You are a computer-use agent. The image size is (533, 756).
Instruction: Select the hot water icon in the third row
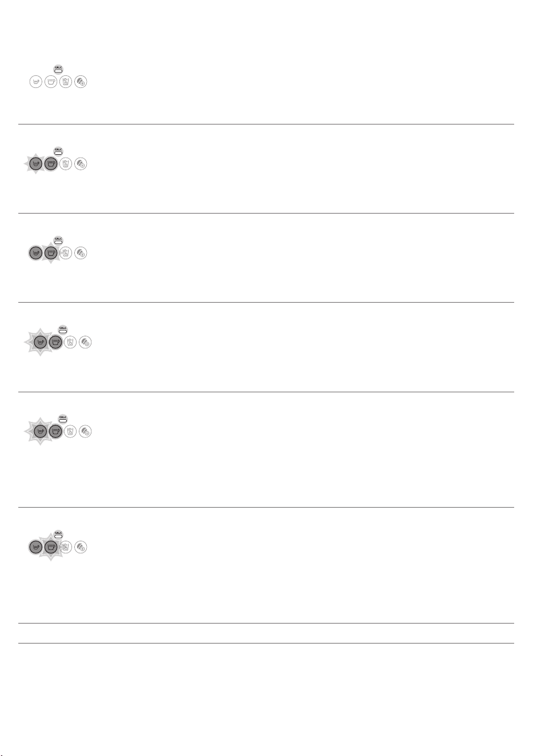[x=66, y=253]
